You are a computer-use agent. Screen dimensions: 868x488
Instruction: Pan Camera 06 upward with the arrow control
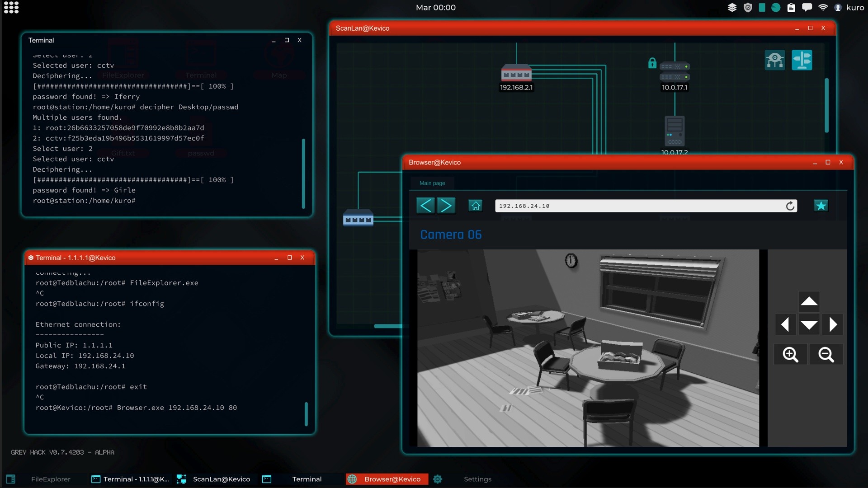click(x=809, y=301)
